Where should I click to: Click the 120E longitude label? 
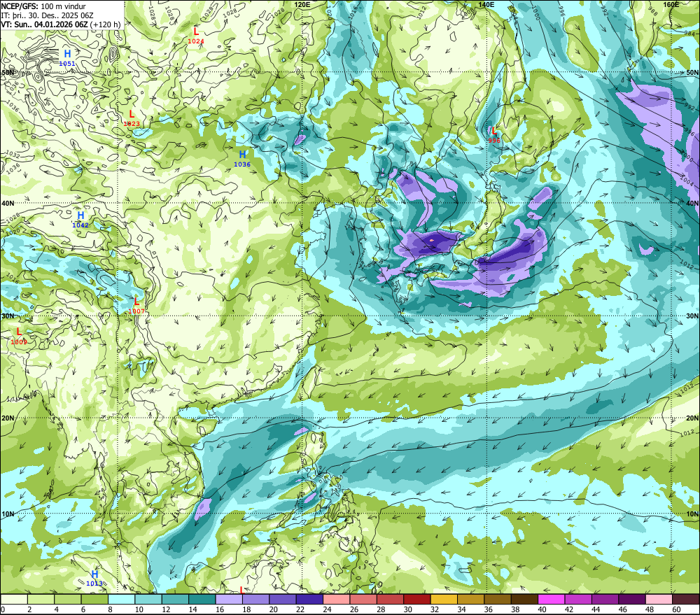(x=302, y=4)
